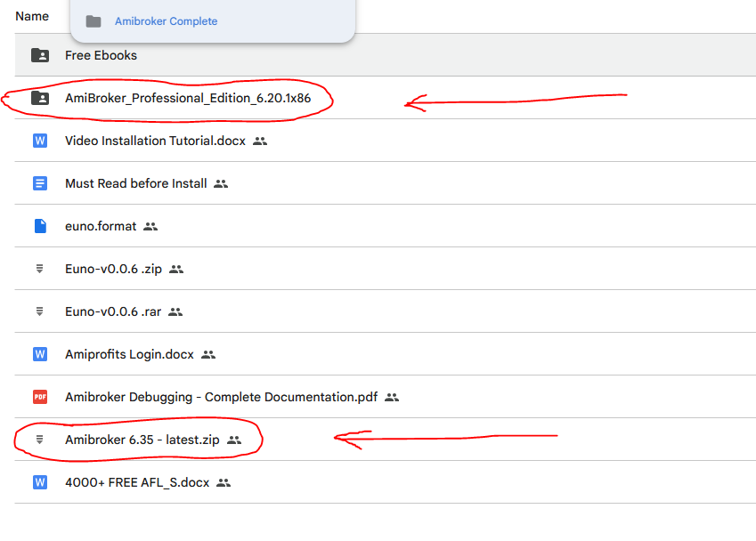Select Amiprofits Login.docx file
This screenshot has height=541, width=756.
coord(129,354)
